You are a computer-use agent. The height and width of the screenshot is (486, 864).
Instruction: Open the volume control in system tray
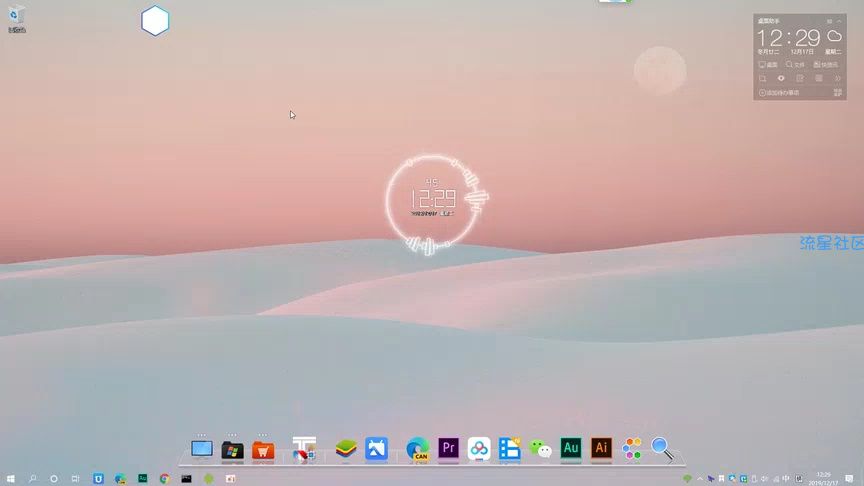tap(764, 479)
